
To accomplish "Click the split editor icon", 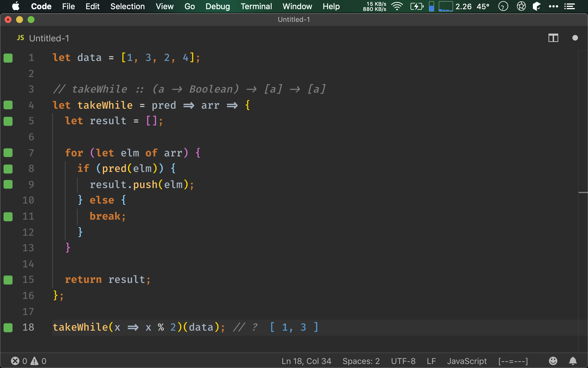I will (x=553, y=38).
